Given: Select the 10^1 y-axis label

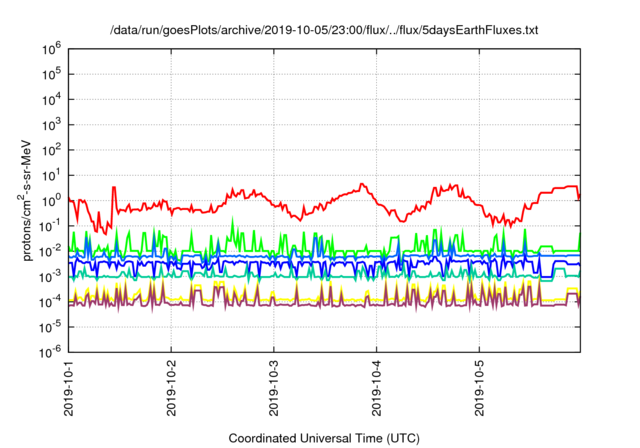Looking at the screenshot, I should (51, 176).
